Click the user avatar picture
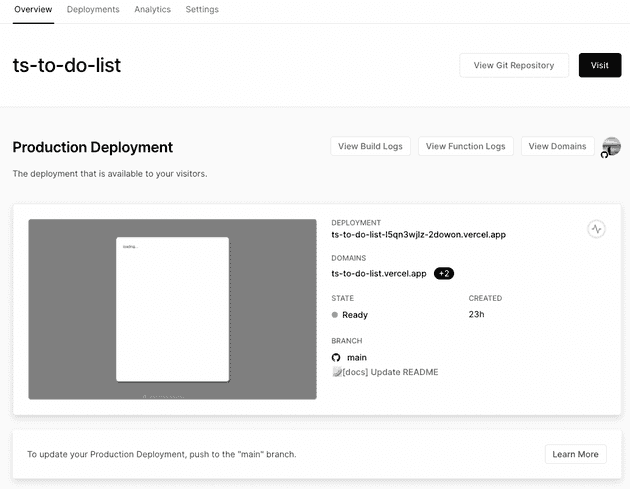This screenshot has height=489, width=630. [611, 146]
